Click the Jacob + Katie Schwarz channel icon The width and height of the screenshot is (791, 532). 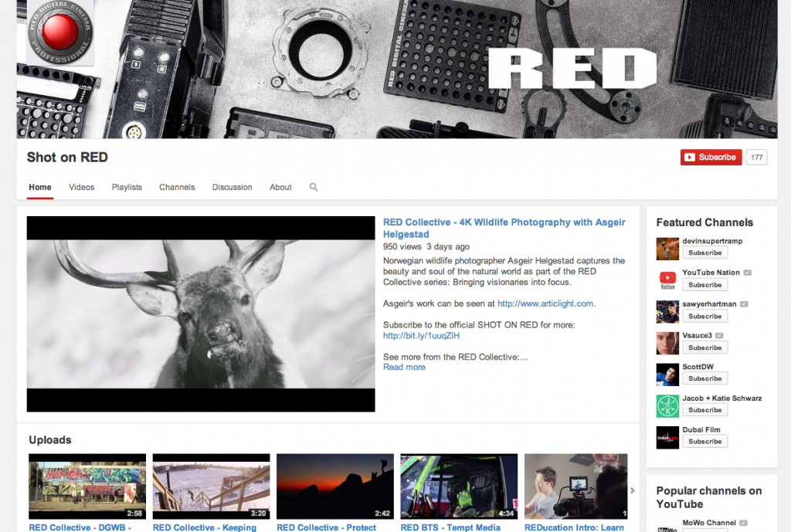pyautogui.click(x=667, y=405)
